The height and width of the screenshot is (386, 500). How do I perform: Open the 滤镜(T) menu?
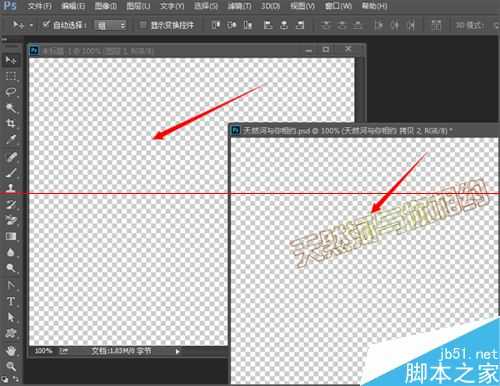click(x=239, y=6)
